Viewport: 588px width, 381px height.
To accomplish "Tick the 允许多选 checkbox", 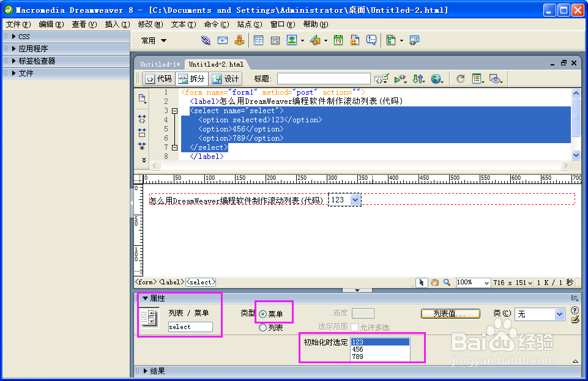I will pos(354,327).
